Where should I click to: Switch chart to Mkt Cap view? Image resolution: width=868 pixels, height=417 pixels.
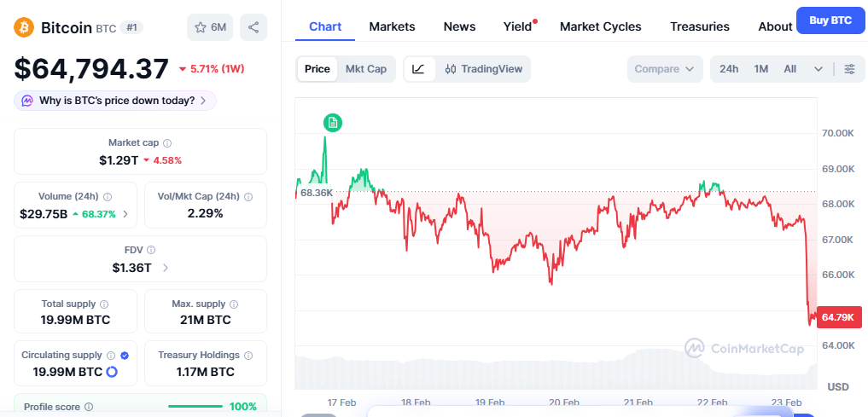(366, 69)
